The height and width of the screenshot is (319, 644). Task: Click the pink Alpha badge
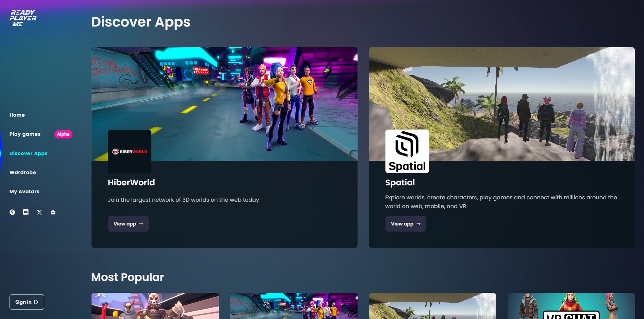click(63, 134)
